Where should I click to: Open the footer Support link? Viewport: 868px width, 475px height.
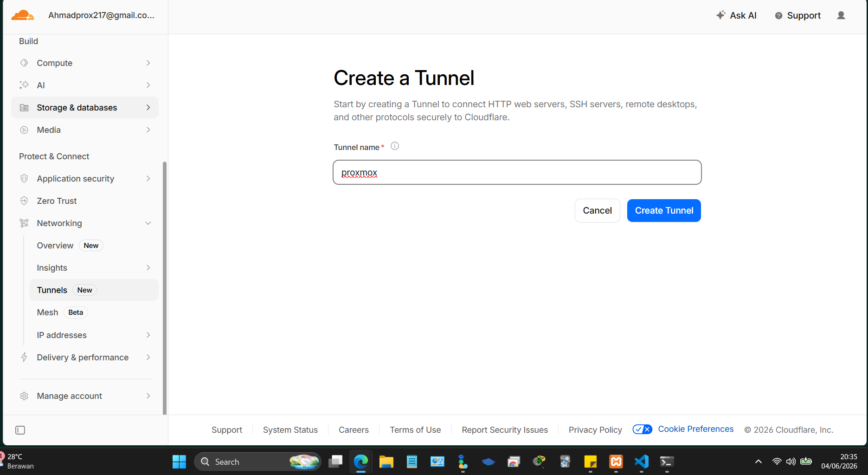pyautogui.click(x=227, y=430)
